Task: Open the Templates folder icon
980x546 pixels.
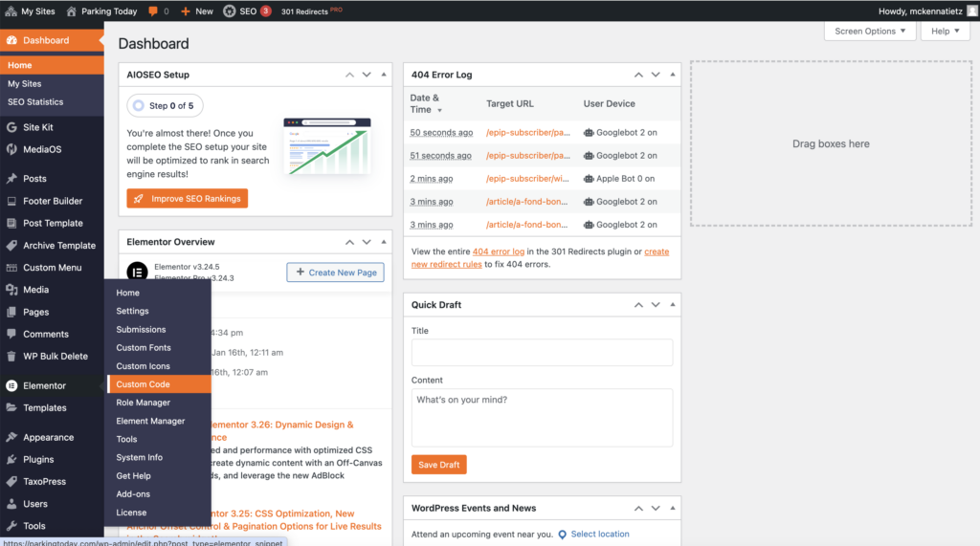Action: coord(11,408)
